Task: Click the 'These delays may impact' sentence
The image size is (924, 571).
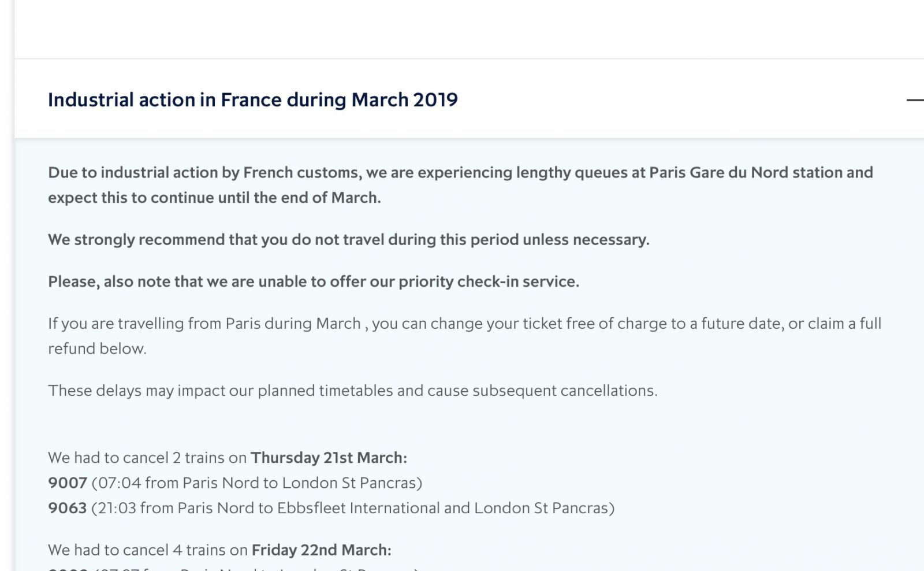Action: [x=352, y=391]
